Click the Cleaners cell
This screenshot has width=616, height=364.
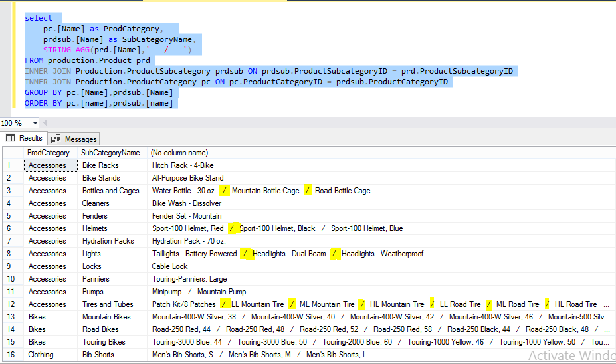coord(112,203)
